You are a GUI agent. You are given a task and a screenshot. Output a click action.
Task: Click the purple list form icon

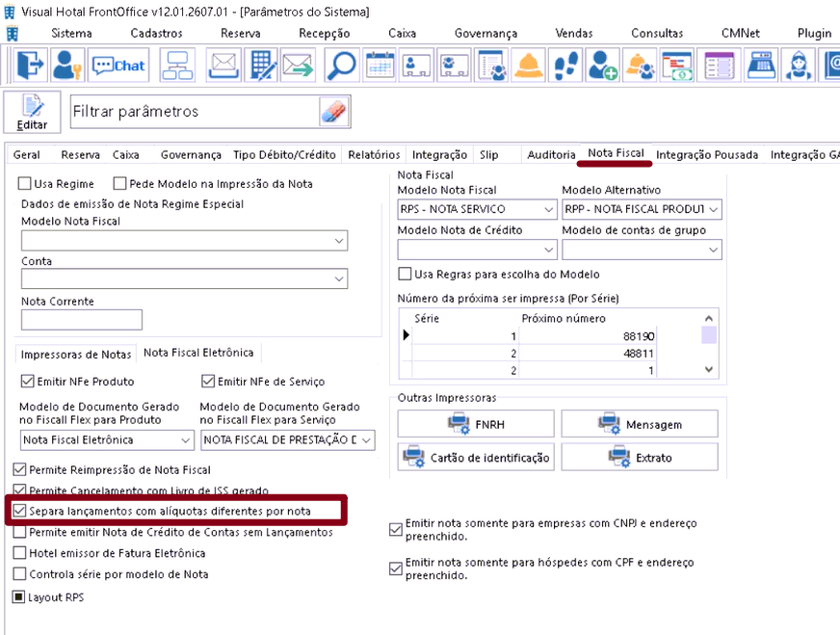tap(720, 65)
